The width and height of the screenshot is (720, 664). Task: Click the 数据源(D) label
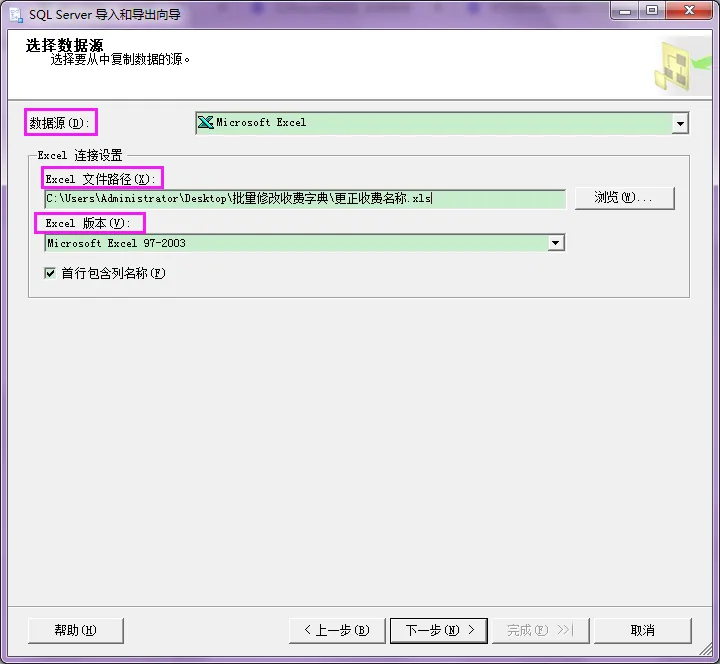click(60, 123)
